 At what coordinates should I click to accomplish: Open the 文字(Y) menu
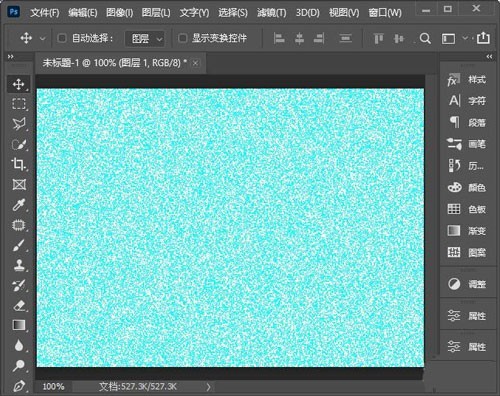click(194, 13)
